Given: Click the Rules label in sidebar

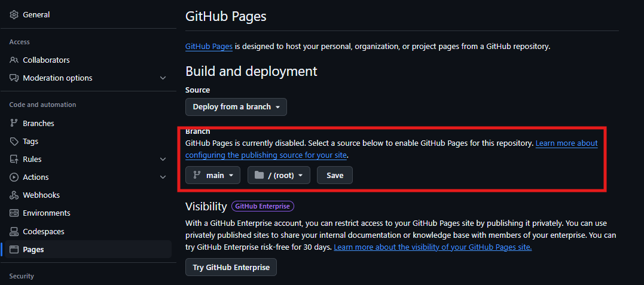Looking at the screenshot, I should (x=32, y=160).
